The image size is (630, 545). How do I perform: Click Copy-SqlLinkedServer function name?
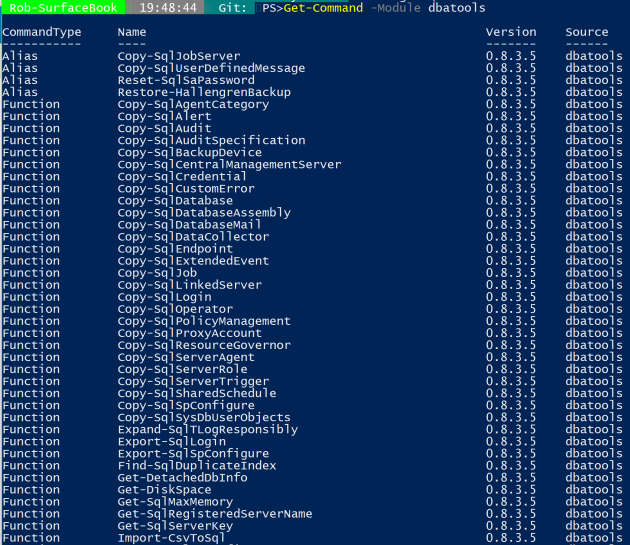190,285
